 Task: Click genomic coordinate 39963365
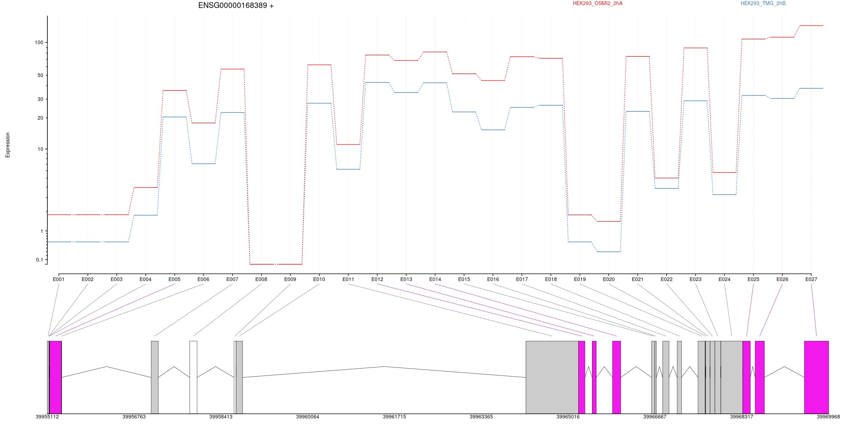point(481,417)
